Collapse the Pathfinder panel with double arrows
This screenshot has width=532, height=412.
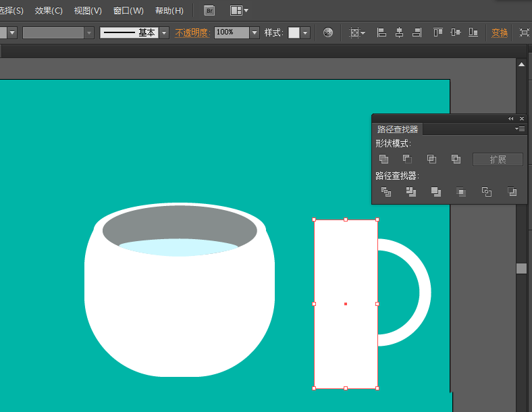pos(510,118)
